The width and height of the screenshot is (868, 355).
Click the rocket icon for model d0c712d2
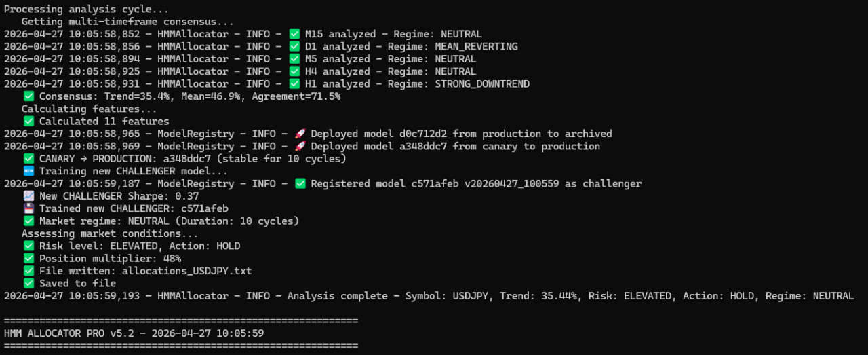(300, 134)
